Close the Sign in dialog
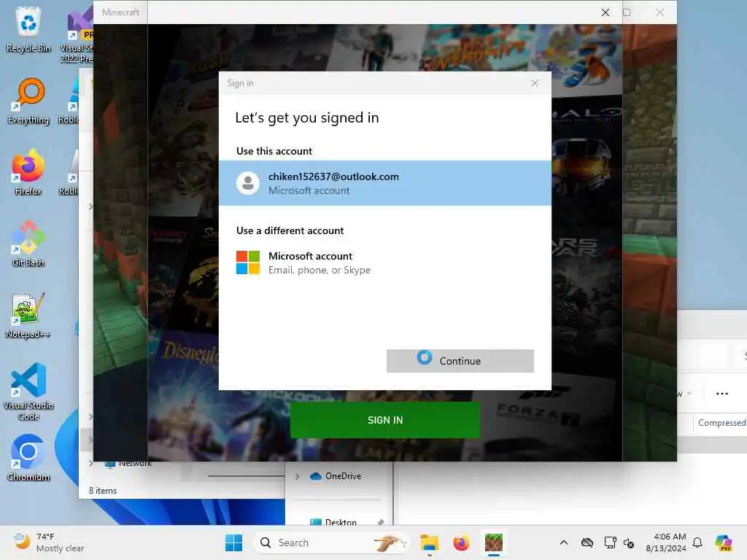 click(535, 83)
